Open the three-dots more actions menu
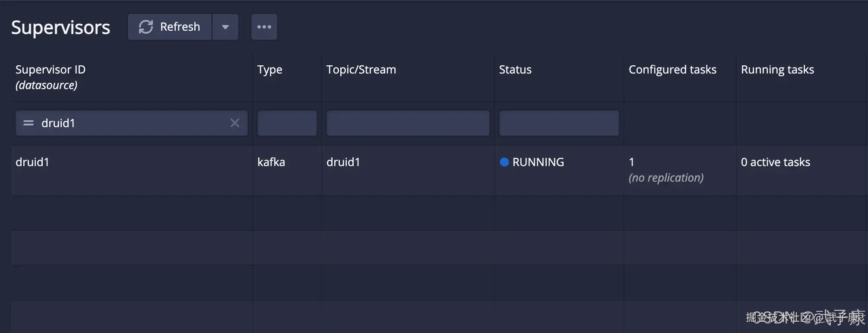The image size is (868, 333). coord(264,27)
